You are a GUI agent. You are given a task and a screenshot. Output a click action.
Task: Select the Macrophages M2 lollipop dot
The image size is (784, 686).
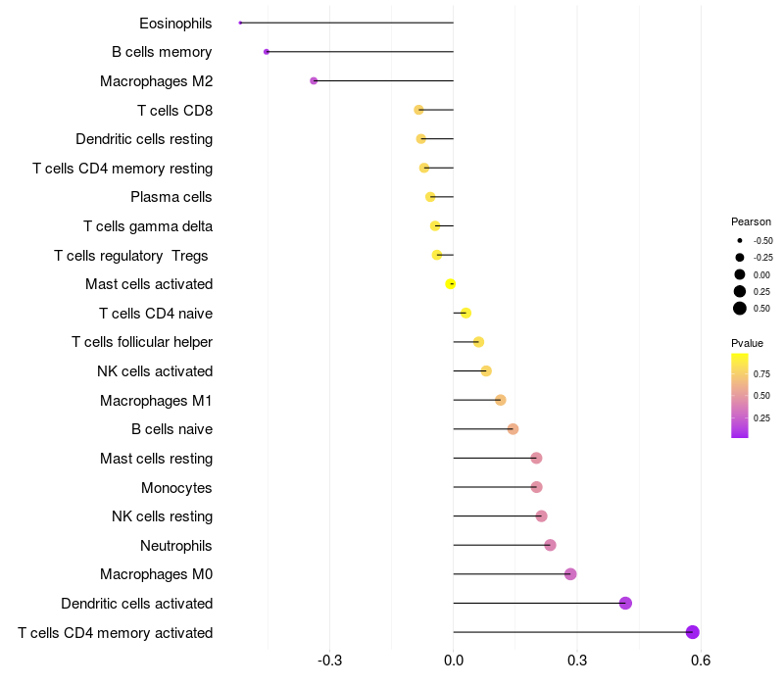pos(314,80)
